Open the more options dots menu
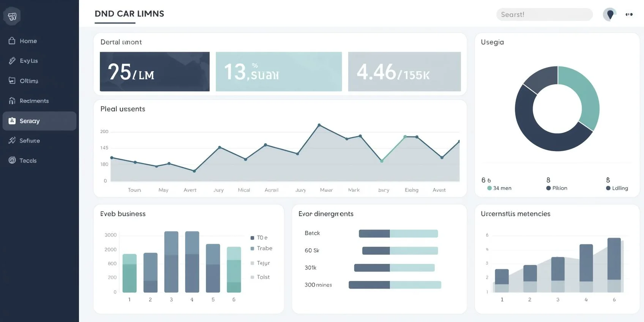This screenshot has width=644, height=322. pos(629,14)
